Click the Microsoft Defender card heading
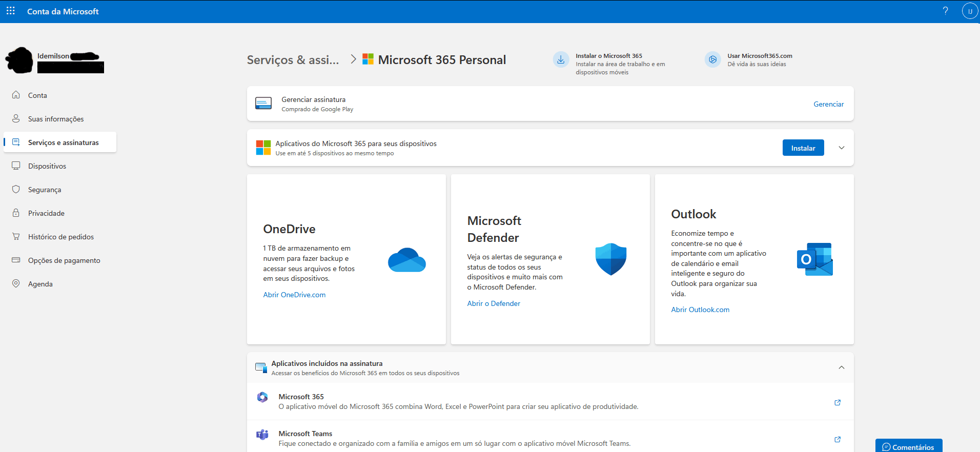The height and width of the screenshot is (452, 980). point(494,229)
